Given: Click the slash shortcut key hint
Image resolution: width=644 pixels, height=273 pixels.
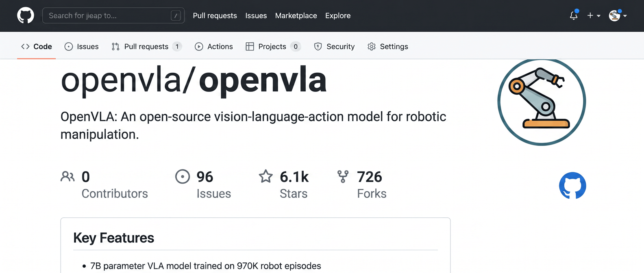Looking at the screenshot, I should pos(176,15).
